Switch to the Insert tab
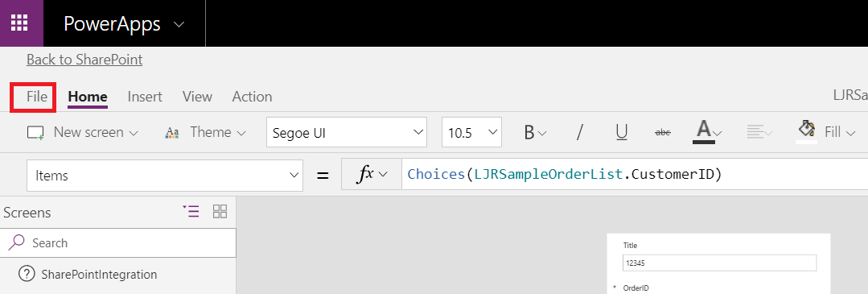 (x=145, y=97)
